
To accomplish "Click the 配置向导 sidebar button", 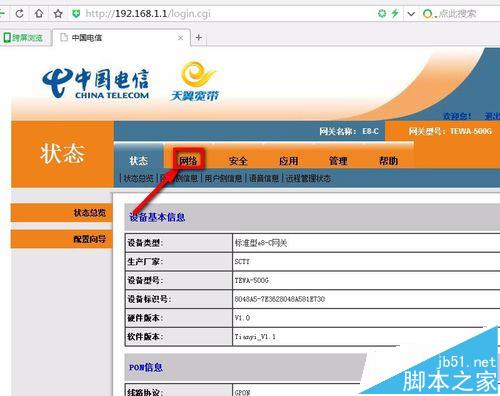I will pos(61,239).
